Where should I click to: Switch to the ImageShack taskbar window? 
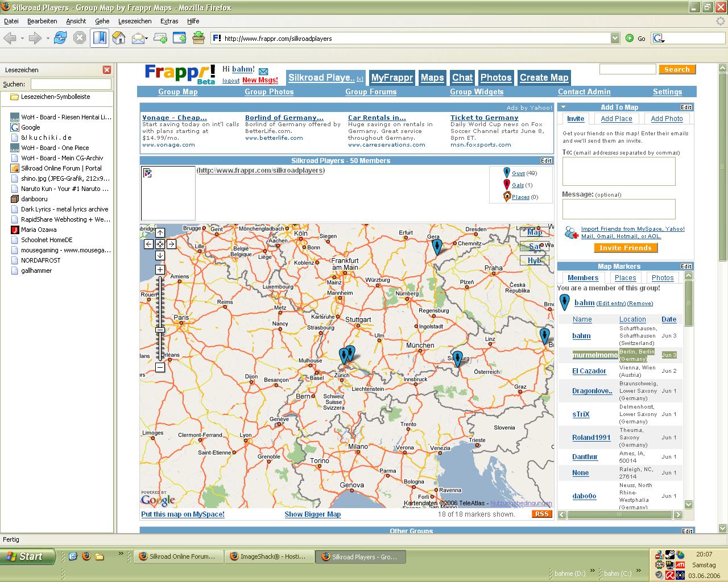tap(270, 556)
